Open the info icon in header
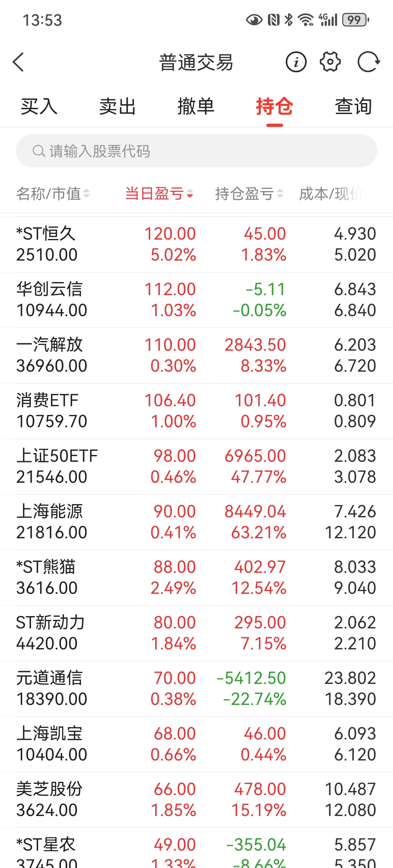The height and width of the screenshot is (868, 393). coord(296,62)
